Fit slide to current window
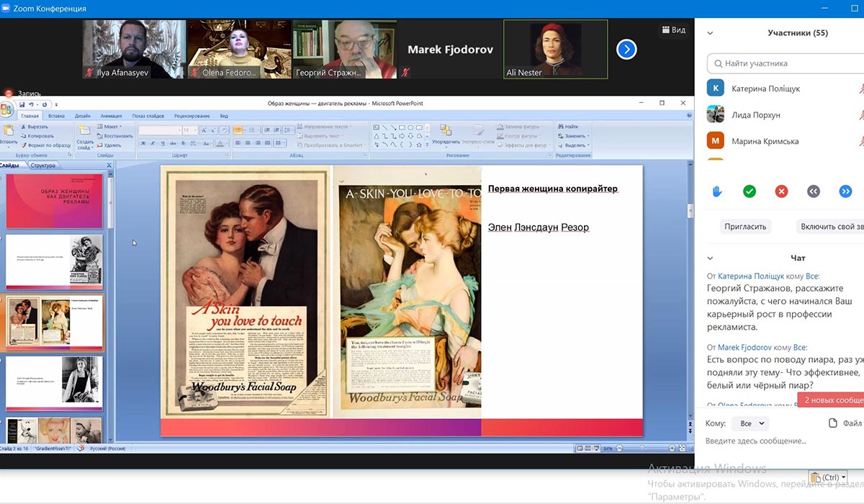864x504 pixels. pos(681,449)
